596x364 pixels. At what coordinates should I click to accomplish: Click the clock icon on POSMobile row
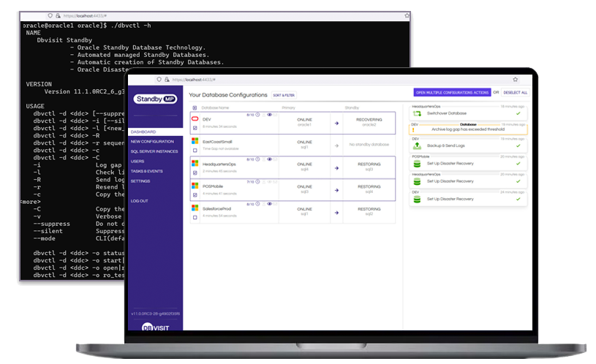(x=257, y=181)
